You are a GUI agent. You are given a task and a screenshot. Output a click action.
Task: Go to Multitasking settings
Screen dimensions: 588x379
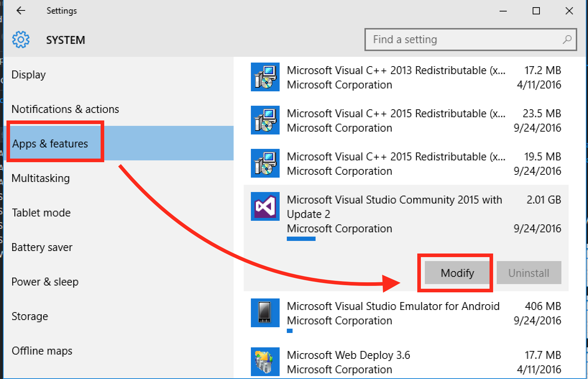coord(119,178)
